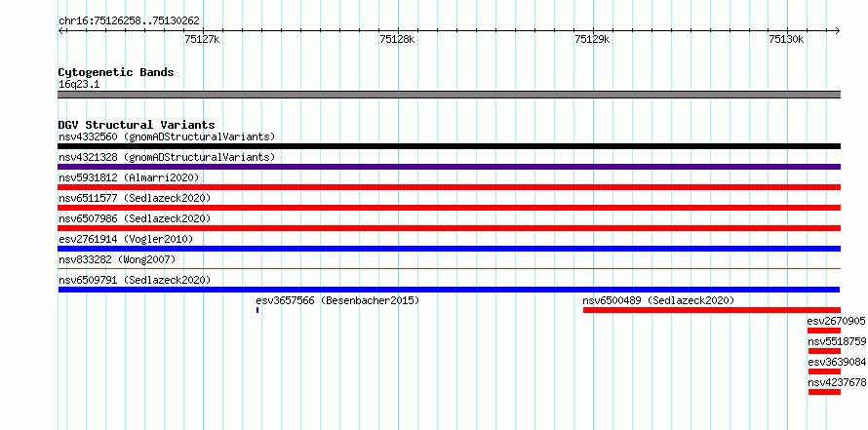The width and height of the screenshot is (868, 430).
Task: Click the left arrowhead of the ruler
Action: [x=60, y=30]
